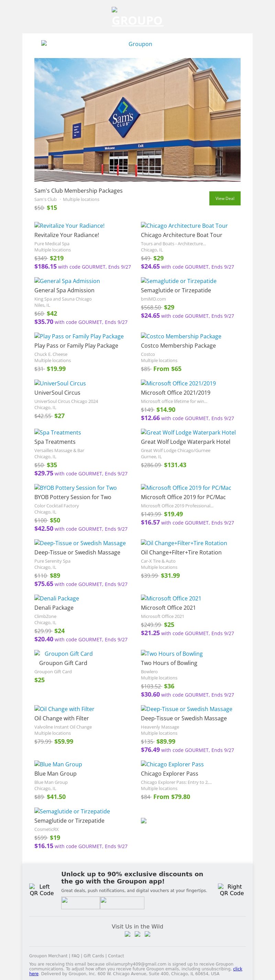
Task: Click the Groupon logo image in white header
Action: pyautogui.click(x=137, y=44)
